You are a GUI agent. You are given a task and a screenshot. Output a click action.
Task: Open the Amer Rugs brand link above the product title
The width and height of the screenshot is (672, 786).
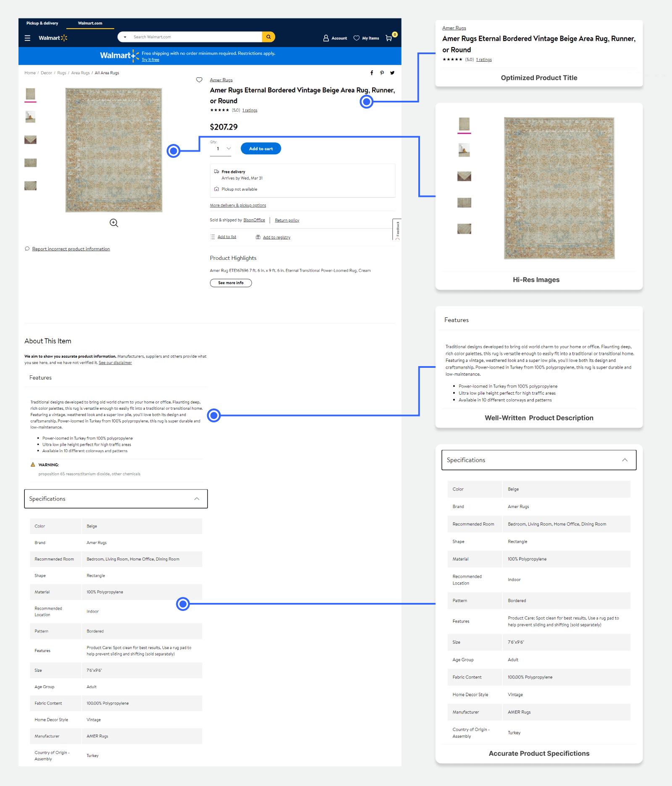tap(221, 80)
